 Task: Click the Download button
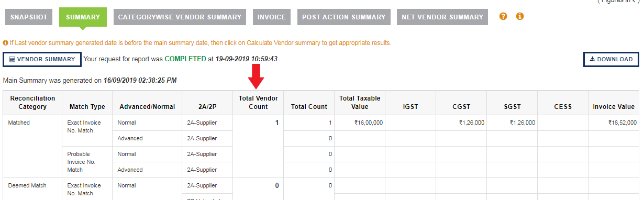[611, 59]
